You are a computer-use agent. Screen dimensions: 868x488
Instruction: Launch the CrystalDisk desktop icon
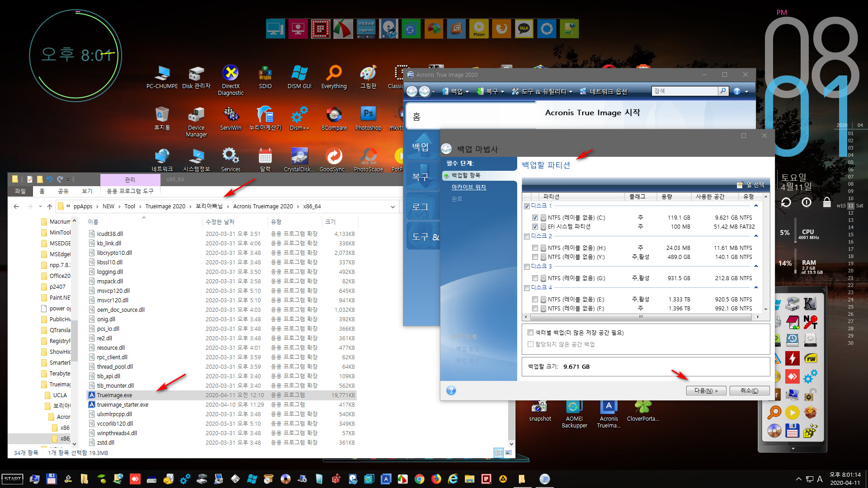299,160
